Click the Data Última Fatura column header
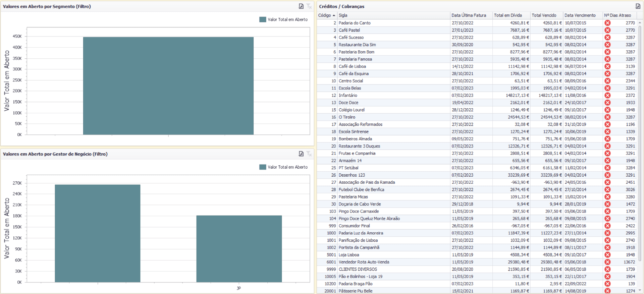Viewport: 644px width, 294px height. pos(469,15)
